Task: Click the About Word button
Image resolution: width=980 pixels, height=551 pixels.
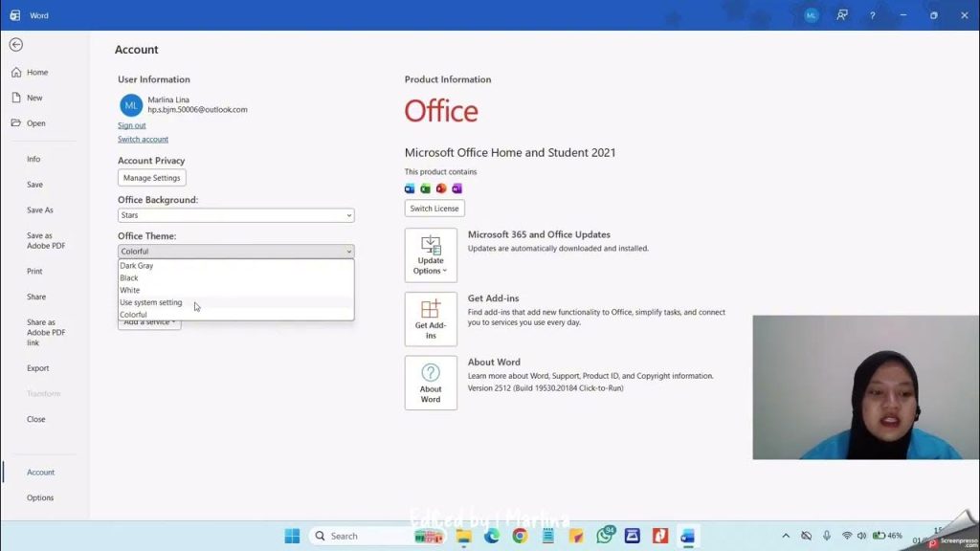Action: coord(431,383)
